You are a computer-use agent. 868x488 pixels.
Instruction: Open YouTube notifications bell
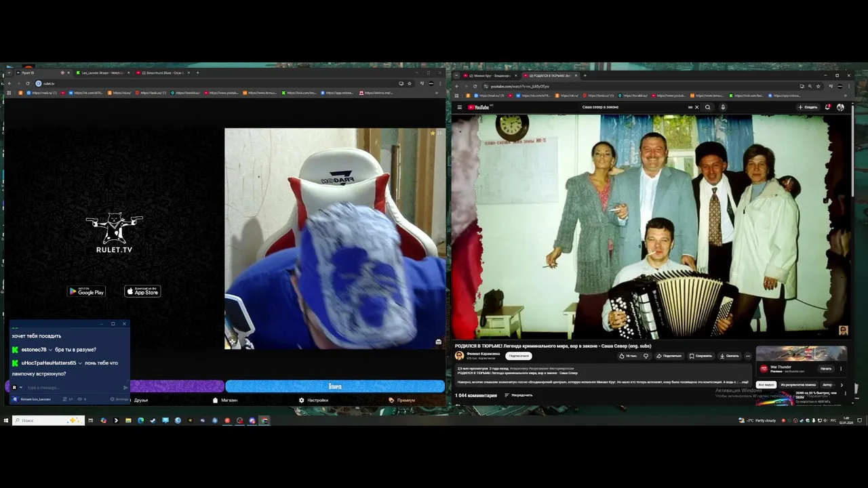(828, 107)
